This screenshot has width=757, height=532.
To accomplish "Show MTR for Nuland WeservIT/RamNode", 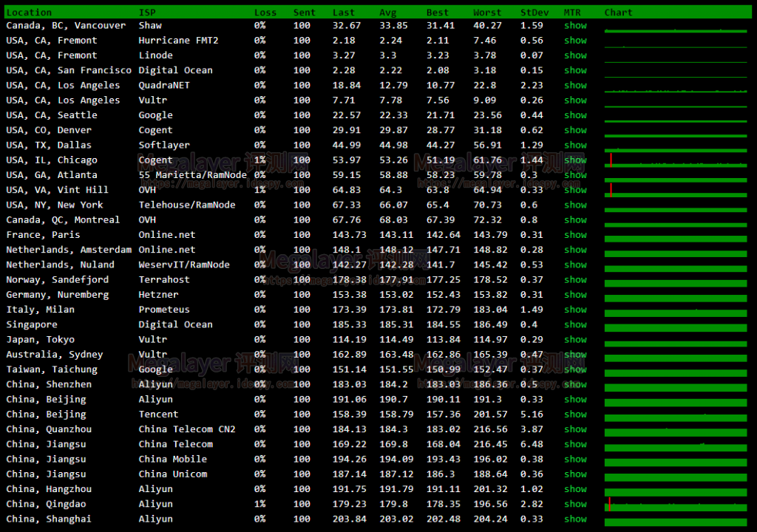I will (x=575, y=265).
